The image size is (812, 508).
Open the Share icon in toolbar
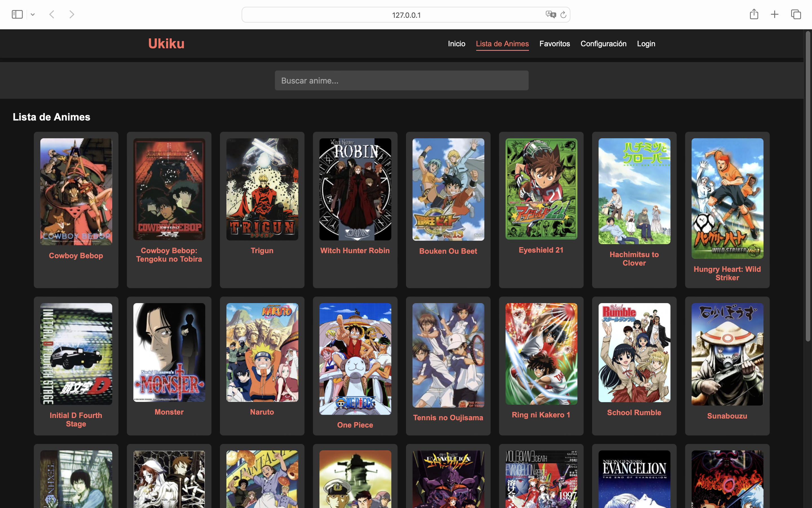tap(754, 14)
